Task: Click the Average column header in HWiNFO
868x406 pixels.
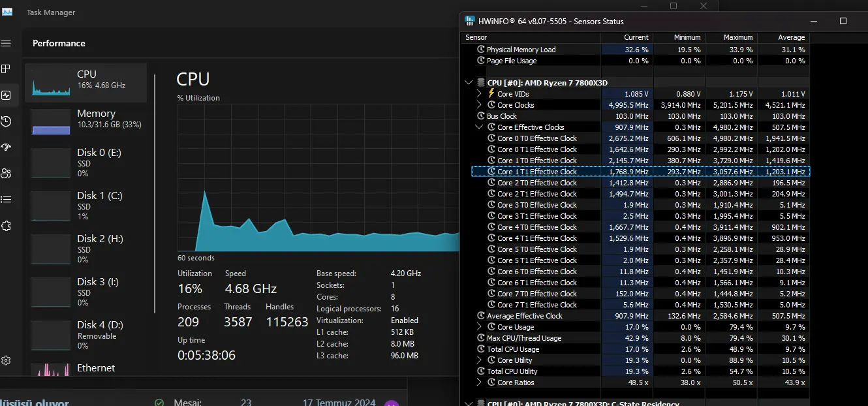Action: pyautogui.click(x=783, y=37)
